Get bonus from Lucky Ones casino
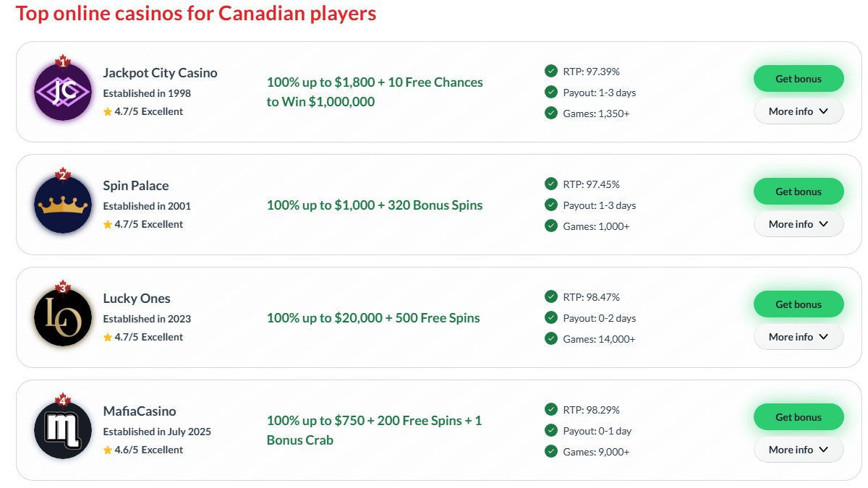The height and width of the screenshot is (488, 868). (799, 304)
